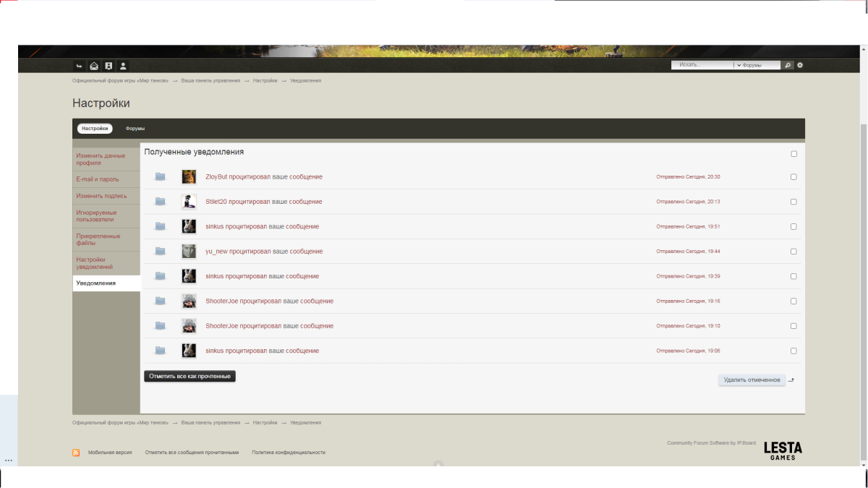Select the Настройки tab
This screenshot has height=488, width=868.
pos(95,129)
